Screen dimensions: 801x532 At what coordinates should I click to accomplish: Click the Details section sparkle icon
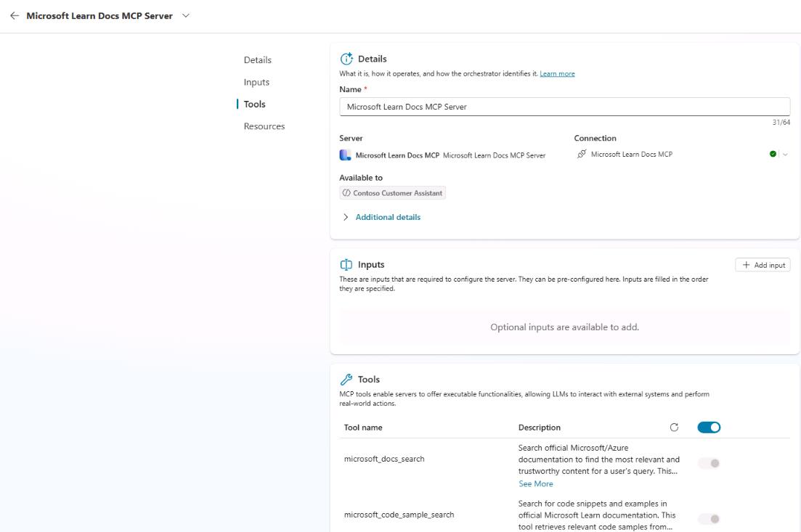coord(346,59)
